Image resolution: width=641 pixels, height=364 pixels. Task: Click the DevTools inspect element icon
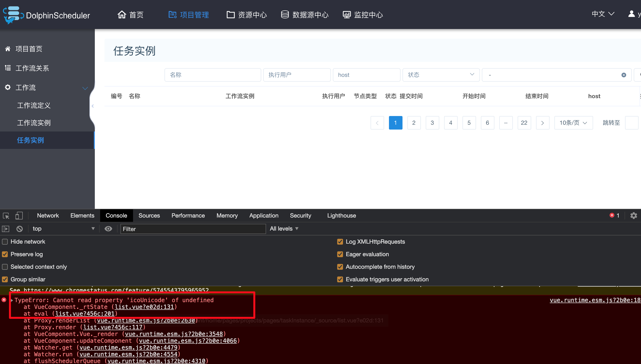[x=6, y=216]
